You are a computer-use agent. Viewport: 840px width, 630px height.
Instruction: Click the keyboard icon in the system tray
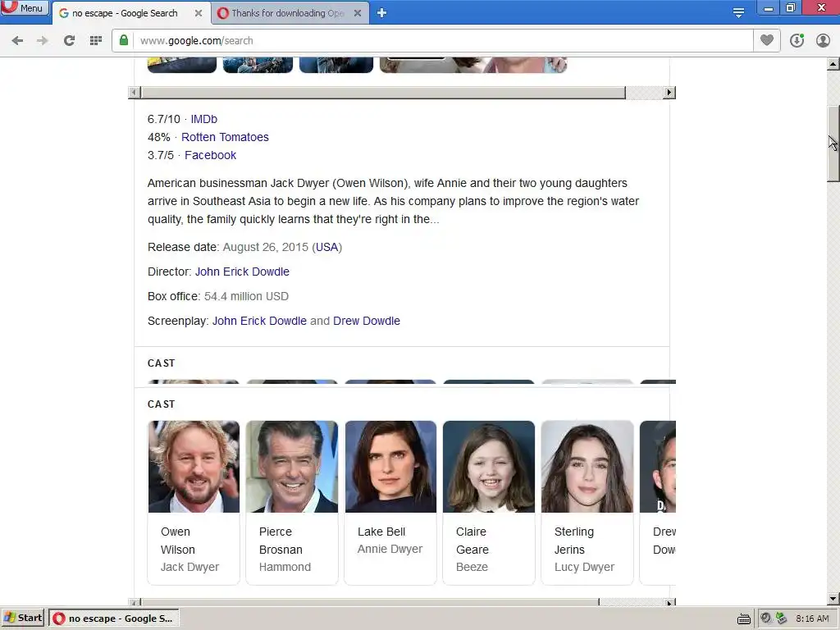click(743, 619)
